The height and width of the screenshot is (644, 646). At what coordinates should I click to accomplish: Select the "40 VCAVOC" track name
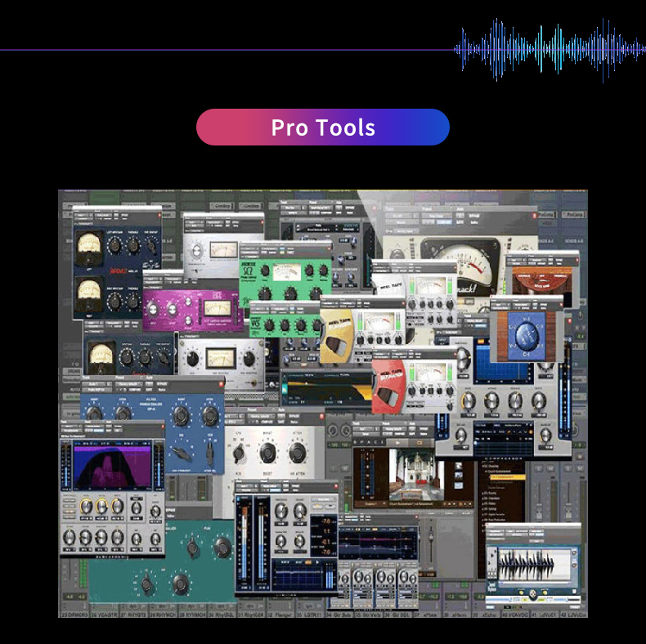tap(515, 615)
